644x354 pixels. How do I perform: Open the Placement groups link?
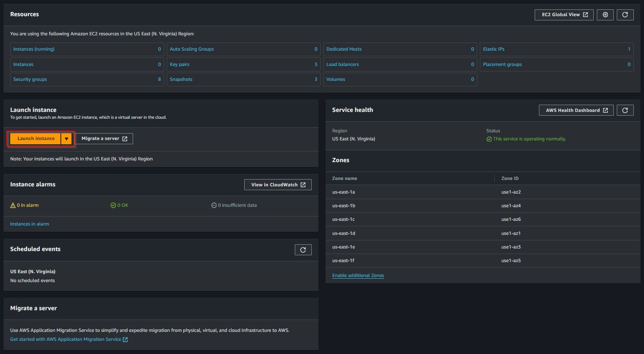(502, 64)
